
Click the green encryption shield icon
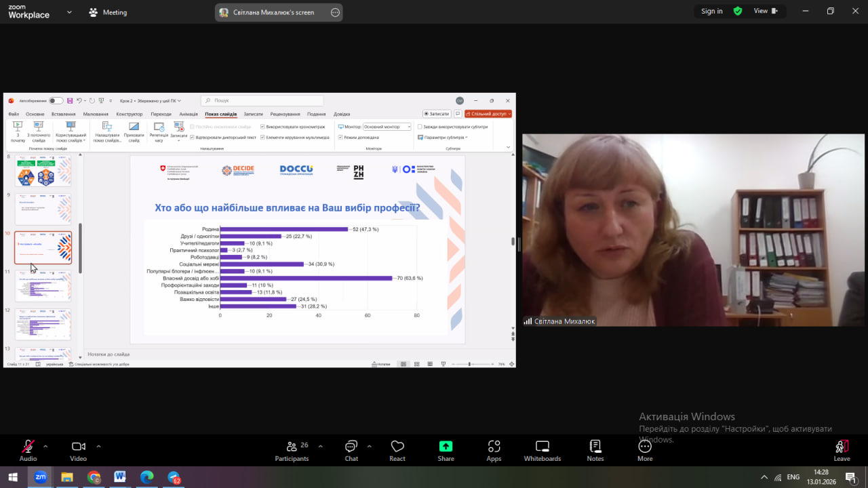coord(738,11)
